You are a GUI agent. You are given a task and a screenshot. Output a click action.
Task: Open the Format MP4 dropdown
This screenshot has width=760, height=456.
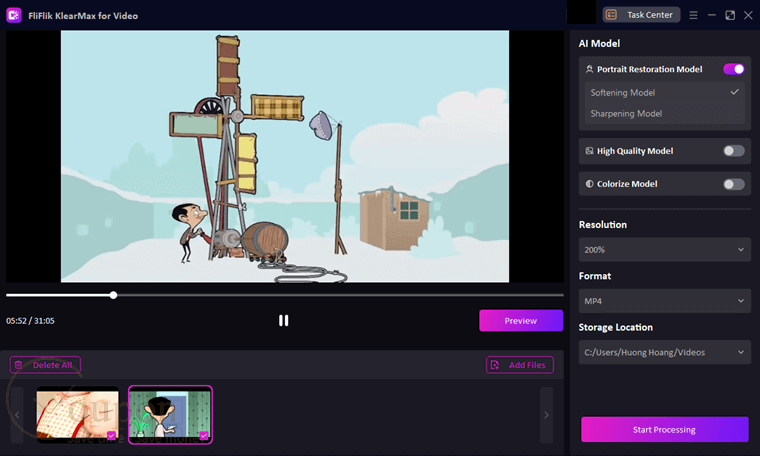click(x=664, y=301)
